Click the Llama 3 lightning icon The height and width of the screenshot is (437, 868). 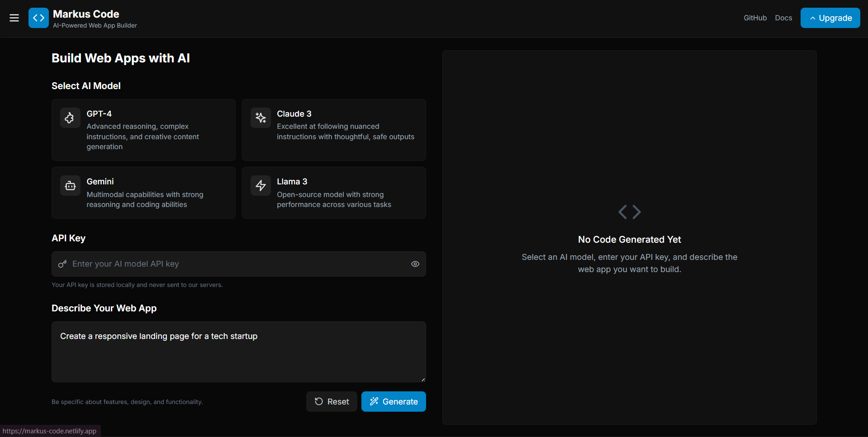coord(261,186)
